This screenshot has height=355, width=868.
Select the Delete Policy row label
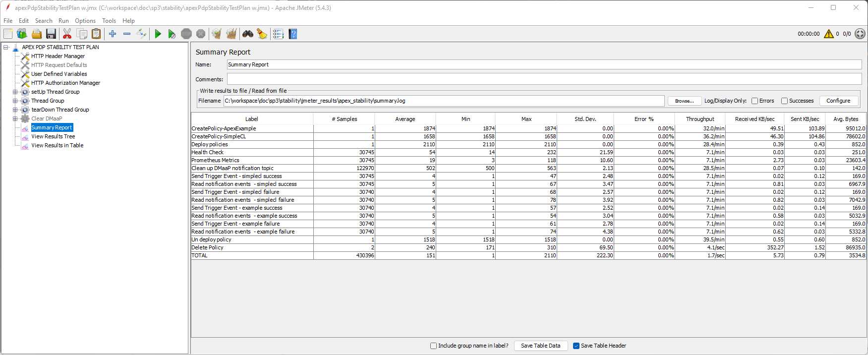(207, 247)
